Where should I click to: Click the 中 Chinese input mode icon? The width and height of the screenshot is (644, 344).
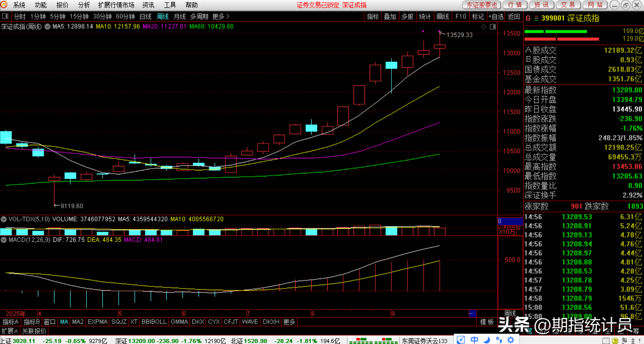[474, 340]
